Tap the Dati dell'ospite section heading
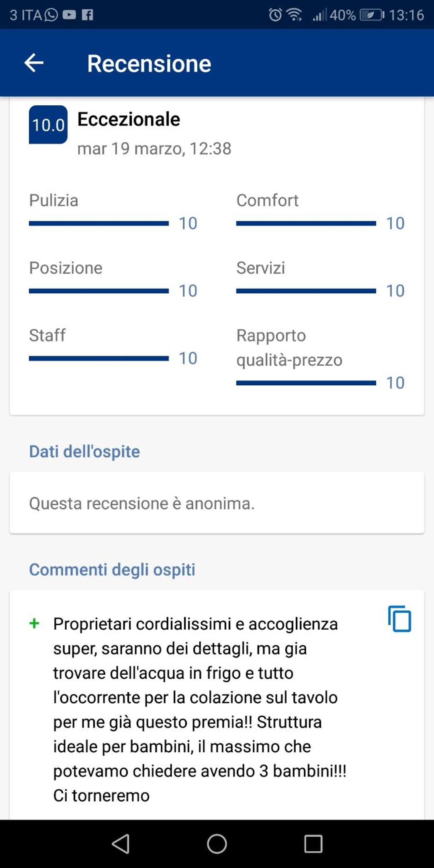Screen dimensions: 434x868 (x=84, y=452)
